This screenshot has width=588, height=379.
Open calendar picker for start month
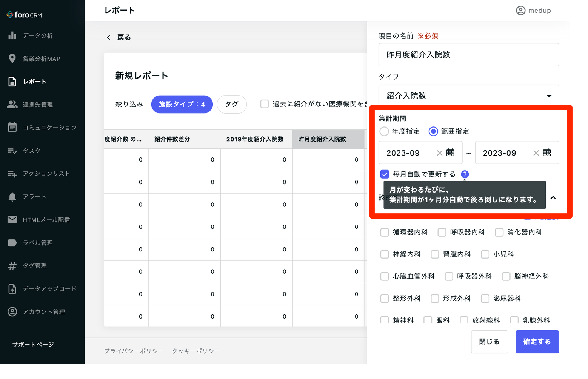(x=450, y=153)
